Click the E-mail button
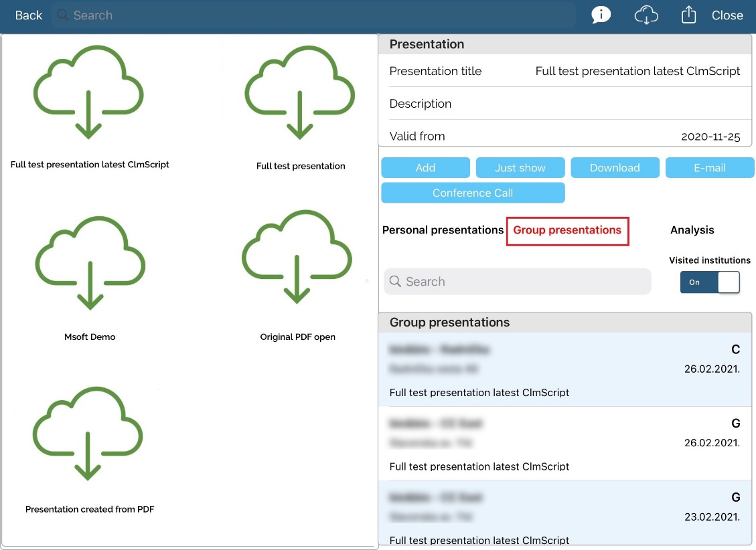This screenshot has height=550, width=756. 709,168
